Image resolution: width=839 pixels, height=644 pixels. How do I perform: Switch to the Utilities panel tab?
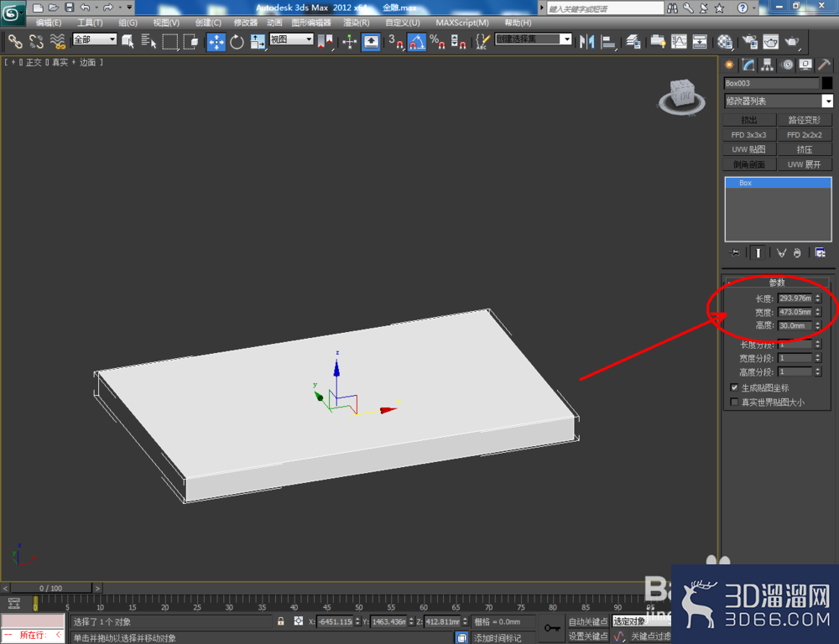[x=824, y=65]
